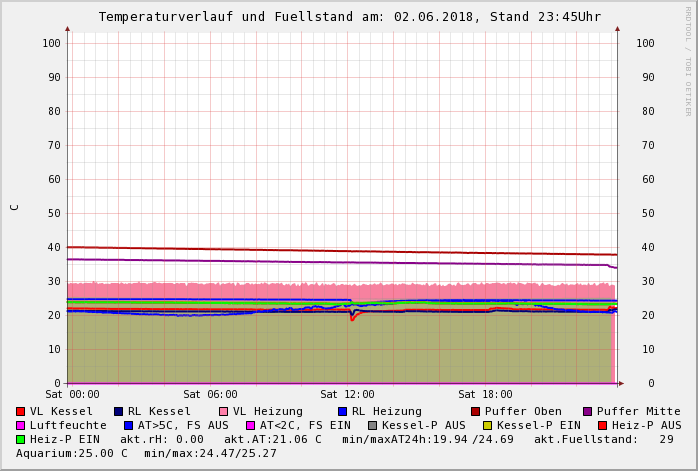Click the green Heiz-P EIN legend swatch
Image resolution: width=698 pixels, height=471 pixels.
(20, 439)
